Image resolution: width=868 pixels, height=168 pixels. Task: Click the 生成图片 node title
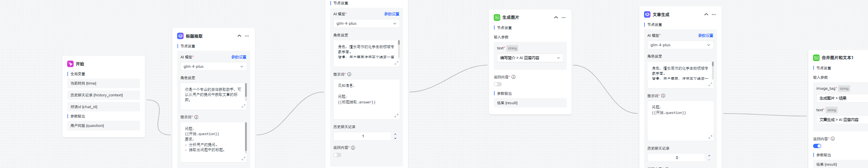coord(511,18)
